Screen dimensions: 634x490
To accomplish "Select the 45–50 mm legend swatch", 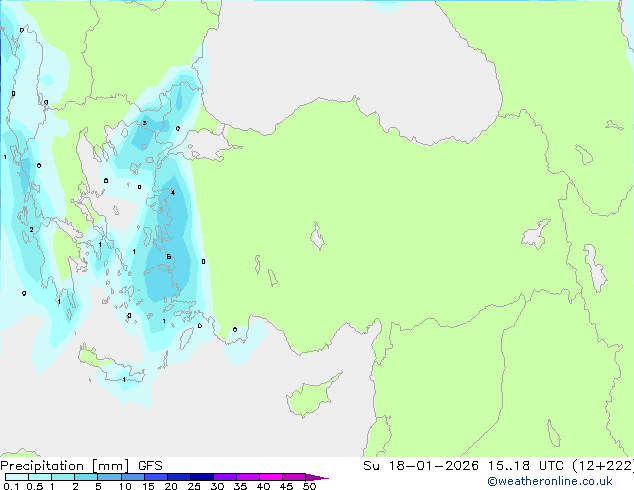I will point(294,477).
